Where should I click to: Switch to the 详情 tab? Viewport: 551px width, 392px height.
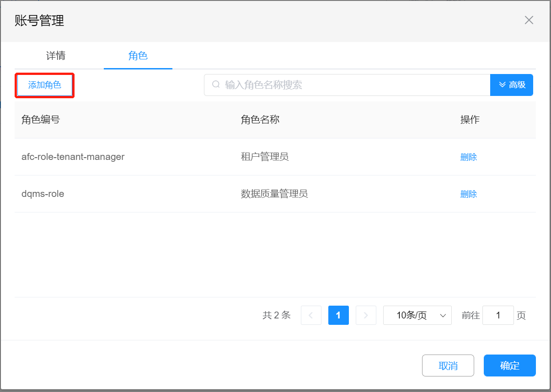(56, 56)
